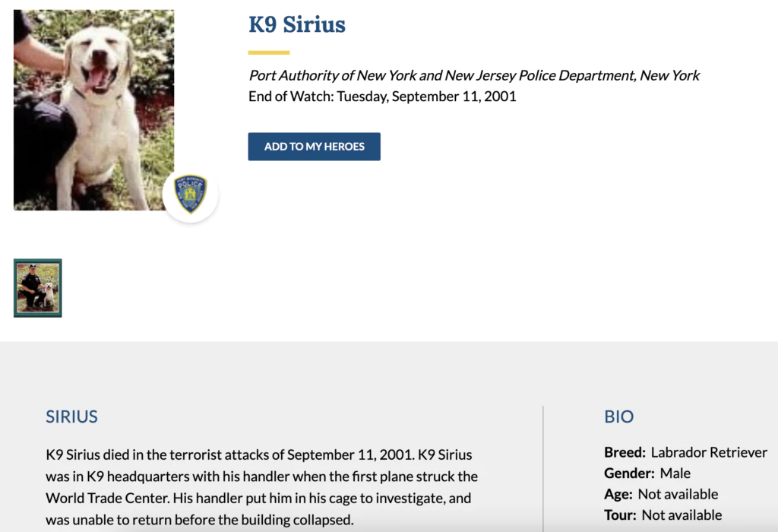This screenshot has width=778, height=532.
Task: Select the Gender: Male line
Action: click(647, 473)
